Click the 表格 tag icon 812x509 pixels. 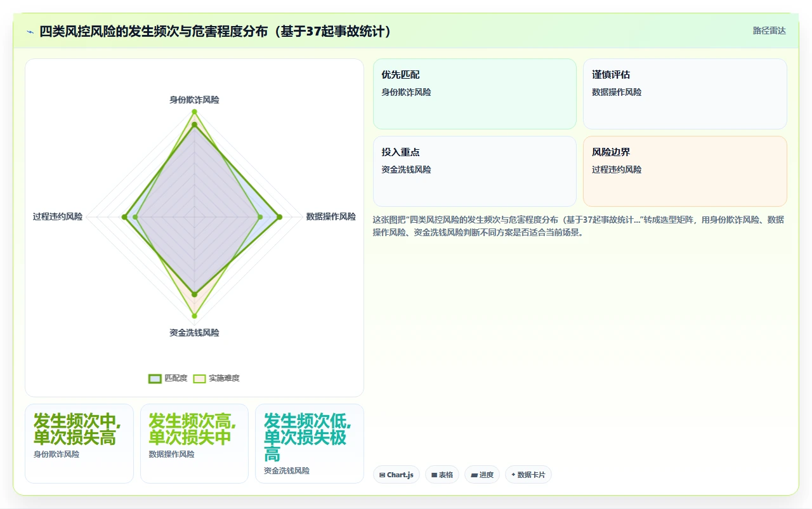[x=434, y=475]
